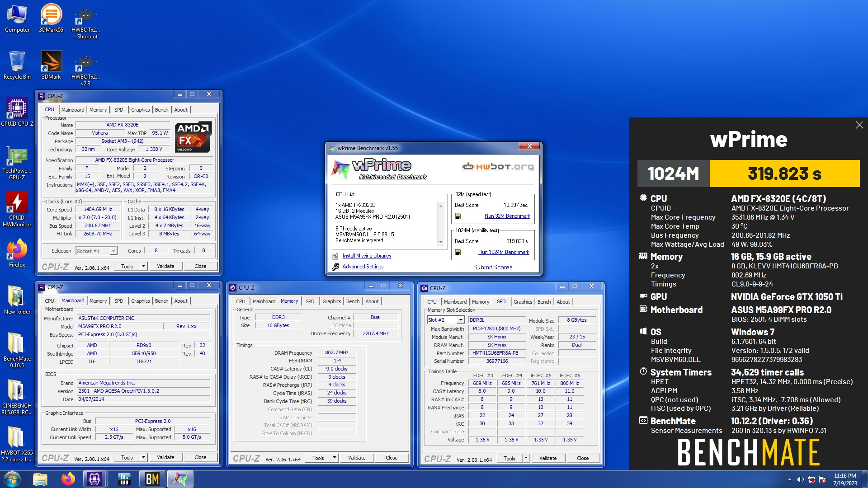The height and width of the screenshot is (488, 868).
Task: Switch to CPU-Z taskbar button
Action: [x=94, y=479]
